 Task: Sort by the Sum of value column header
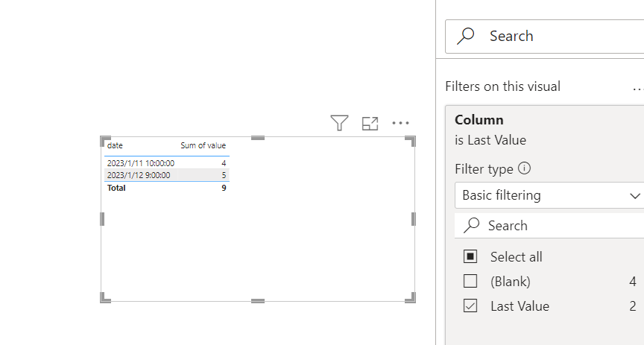[203, 145]
